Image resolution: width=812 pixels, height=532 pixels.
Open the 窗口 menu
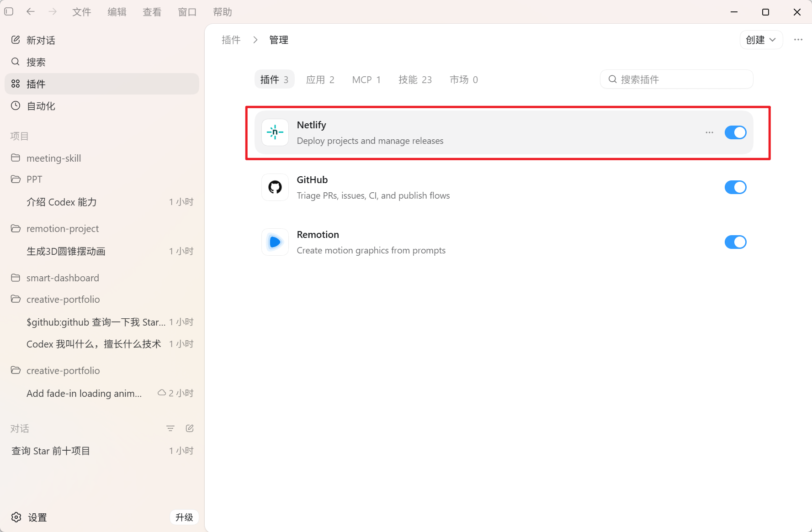click(x=187, y=12)
